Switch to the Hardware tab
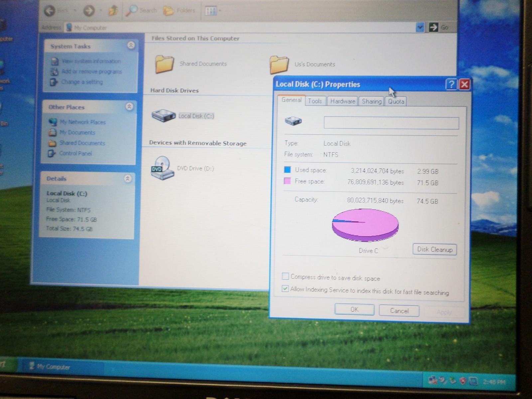This screenshot has width=532, height=399. tap(343, 101)
